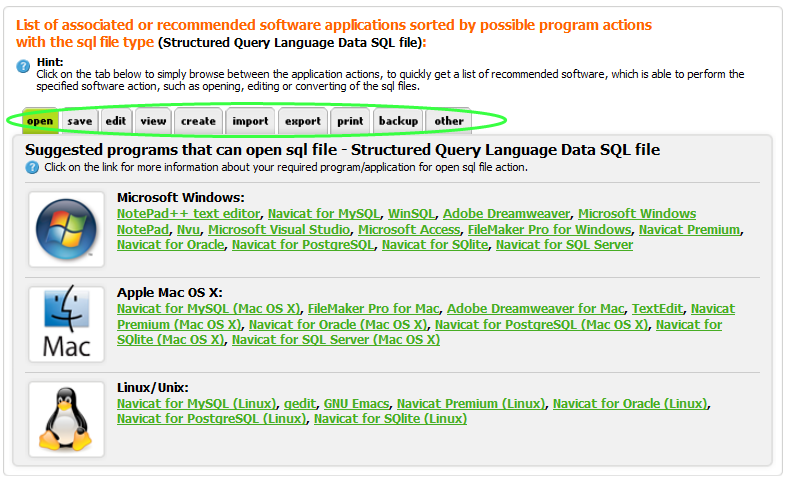Open the export tab

(303, 121)
